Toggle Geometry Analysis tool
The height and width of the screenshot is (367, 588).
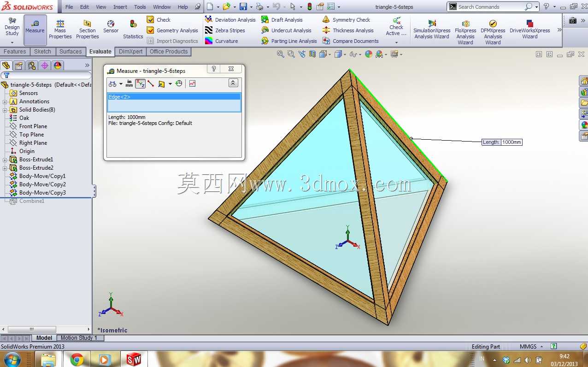tap(172, 30)
